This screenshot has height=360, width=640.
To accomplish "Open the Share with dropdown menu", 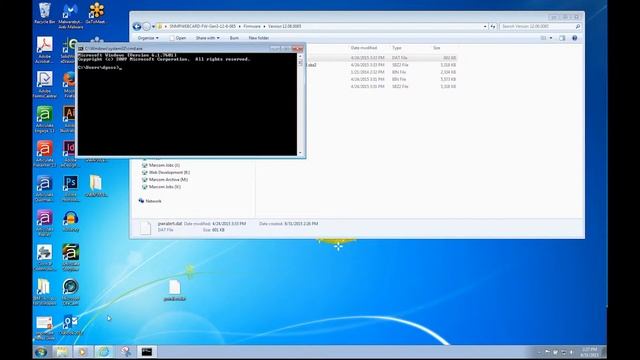I will point(207,38).
